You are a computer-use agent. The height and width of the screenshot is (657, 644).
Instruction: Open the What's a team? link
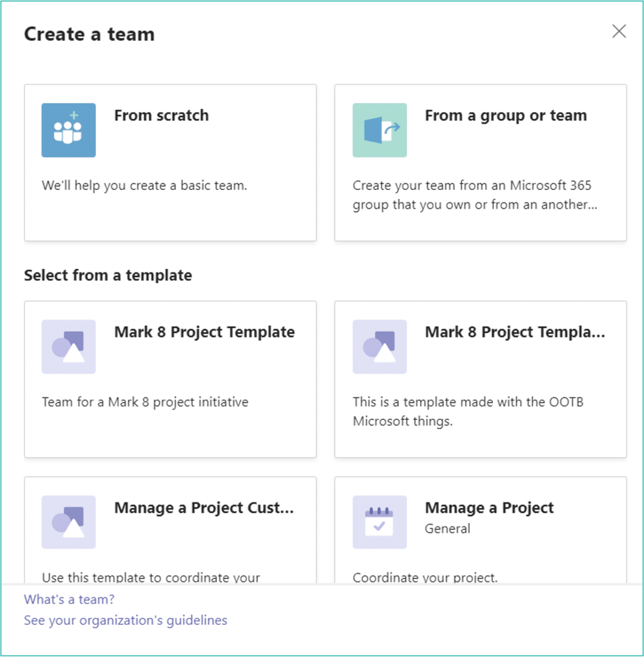click(x=69, y=599)
